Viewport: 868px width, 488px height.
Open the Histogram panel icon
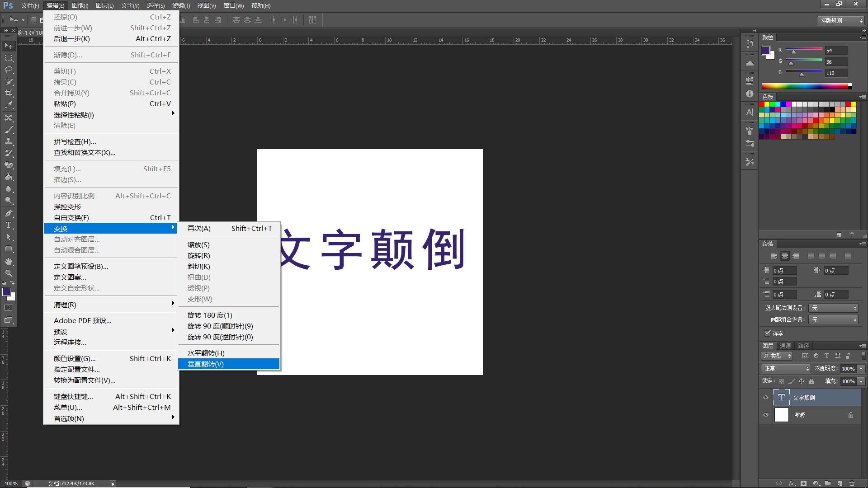750,62
